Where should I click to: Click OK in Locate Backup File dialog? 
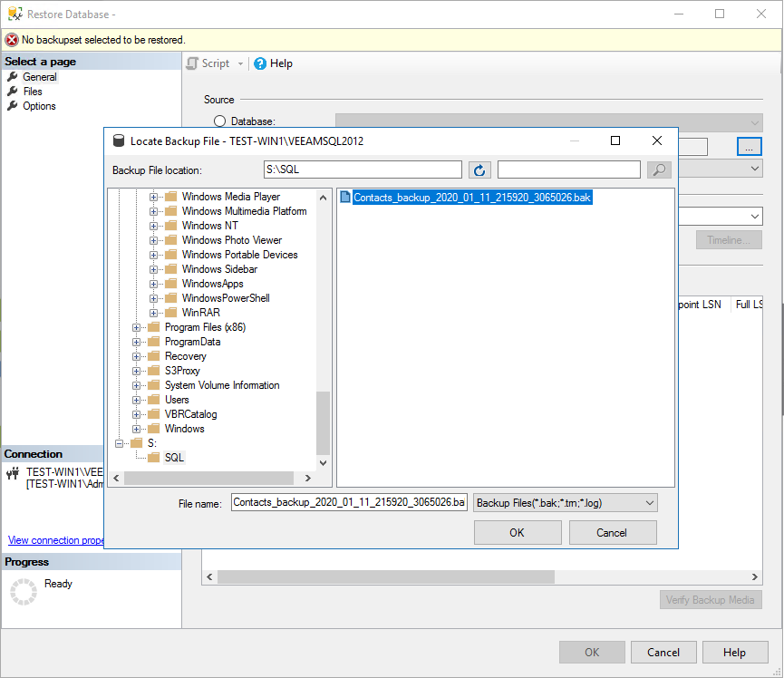click(x=518, y=532)
